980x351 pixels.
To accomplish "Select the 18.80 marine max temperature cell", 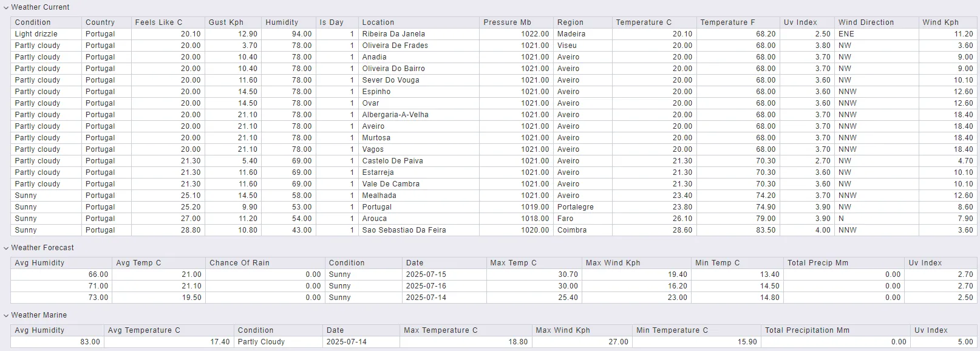I will (466, 342).
